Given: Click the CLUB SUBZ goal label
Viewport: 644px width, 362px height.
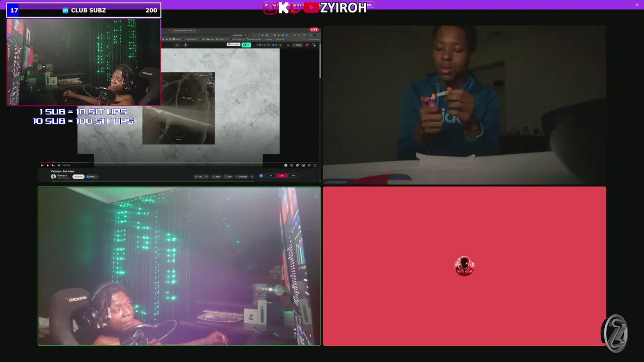Looking at the screenshot, I should pos(89,10).
